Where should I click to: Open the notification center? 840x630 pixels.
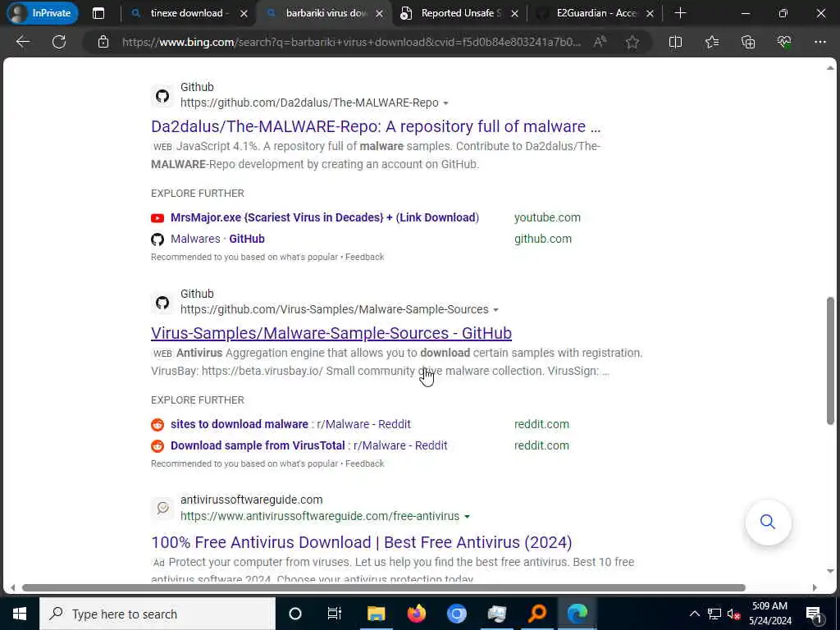coord(814,614)
